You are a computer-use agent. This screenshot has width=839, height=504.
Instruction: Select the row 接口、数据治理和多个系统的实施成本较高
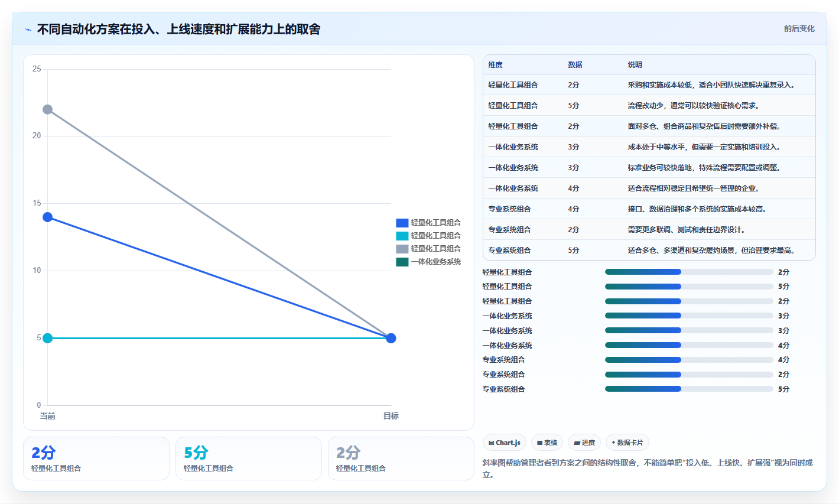click(649, 209)
